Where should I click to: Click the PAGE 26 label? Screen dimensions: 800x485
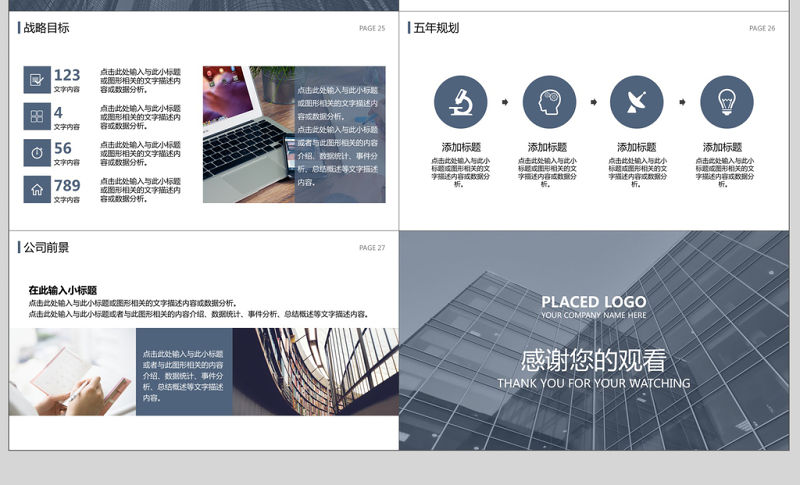tap(761, 29)
